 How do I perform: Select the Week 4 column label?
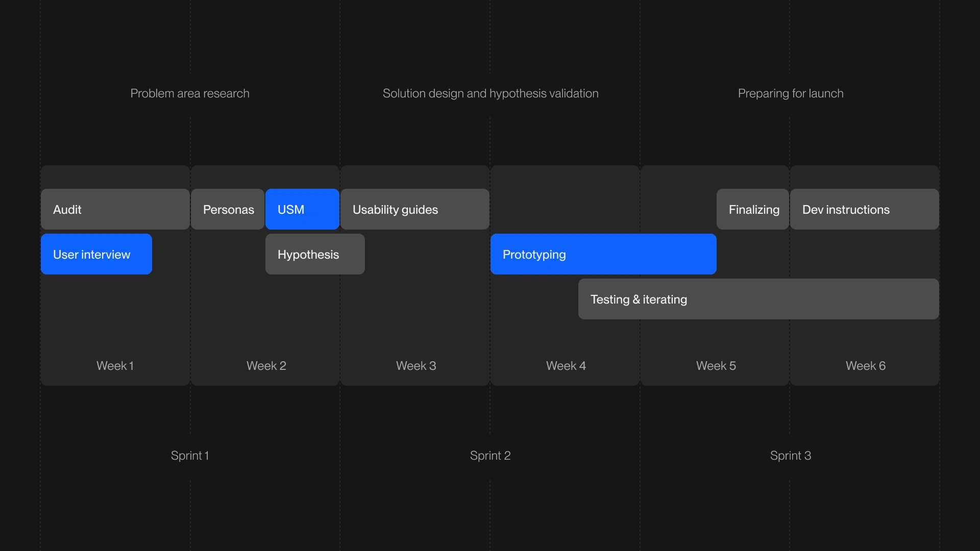pos(566,366)
